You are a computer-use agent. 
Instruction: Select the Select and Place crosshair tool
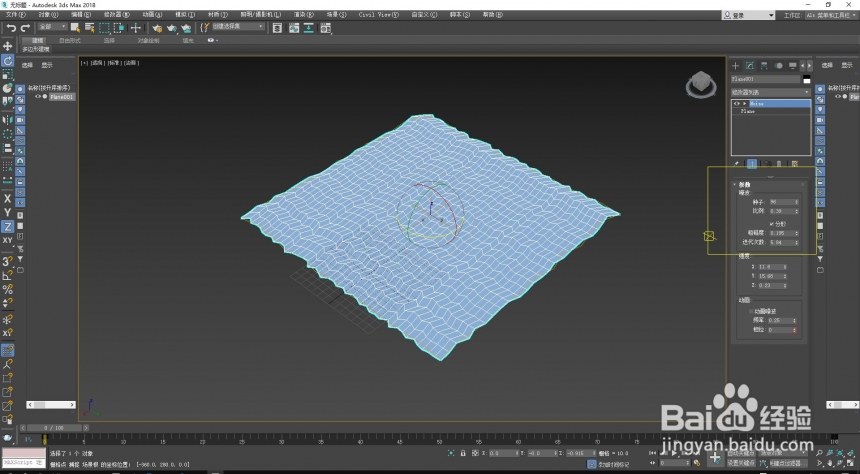point(135,28)
